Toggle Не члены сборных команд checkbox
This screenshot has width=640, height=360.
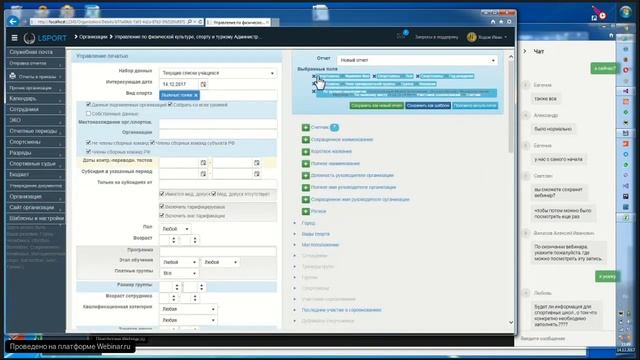click(x=88, y=143)
